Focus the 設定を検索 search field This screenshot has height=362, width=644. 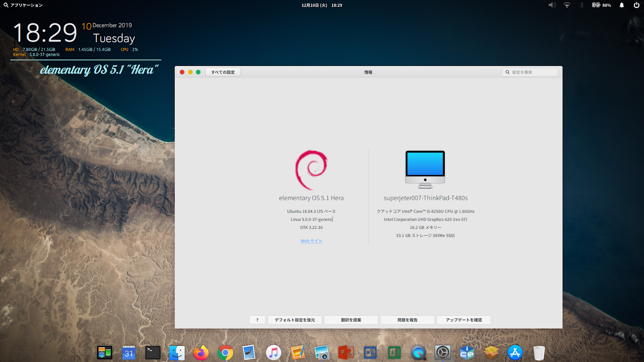530,72
